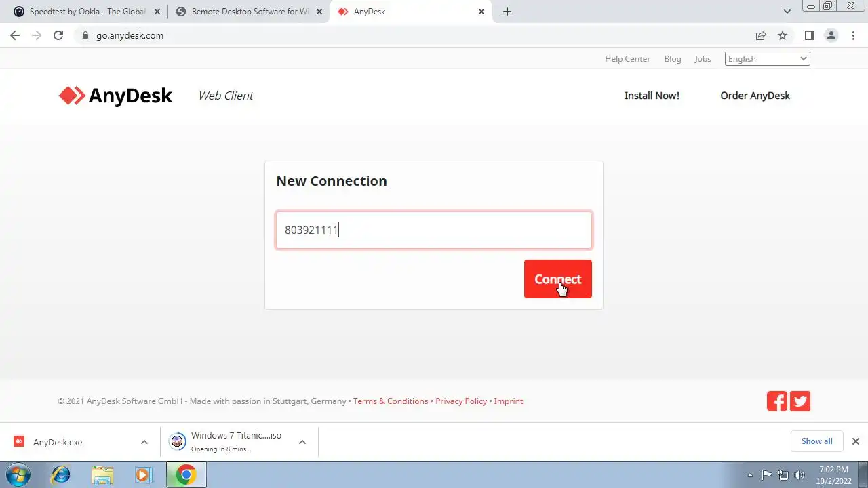The height and width of the screenshot is (488, 868).
Task: Click Web Client text in header
Action: tap(226, 96)
